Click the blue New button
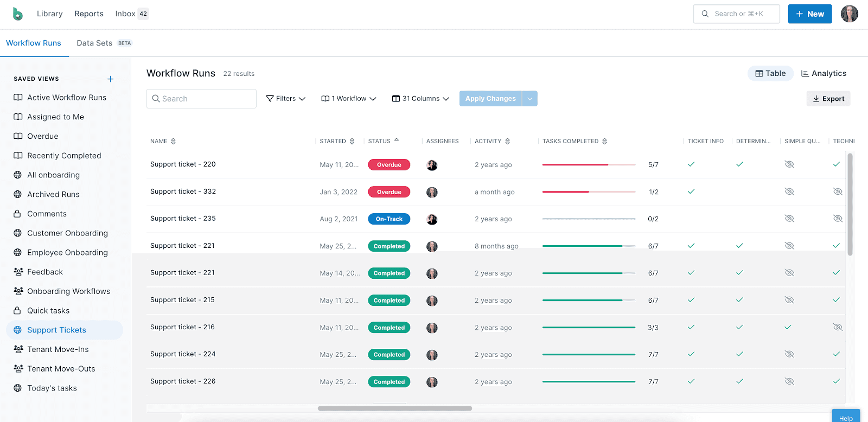Screen dimensions: 868x422 [x=809, y=14]
